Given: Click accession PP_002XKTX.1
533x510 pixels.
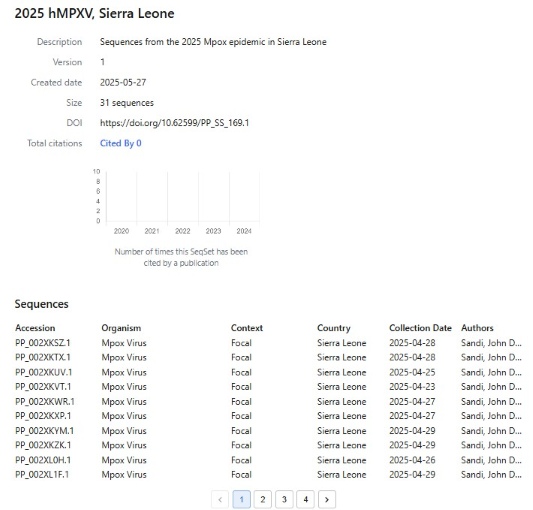Looking at the screenshot, I should pyautogui.click(x=43, y=358).
